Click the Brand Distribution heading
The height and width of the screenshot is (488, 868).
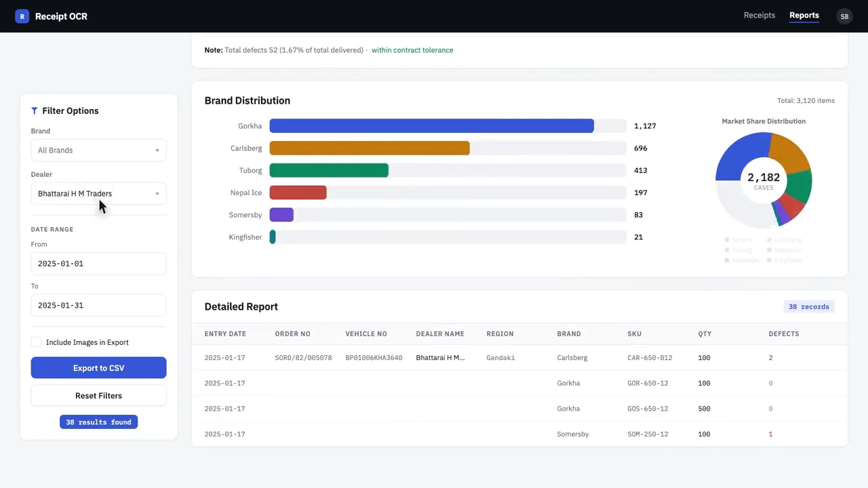point(248,100)
